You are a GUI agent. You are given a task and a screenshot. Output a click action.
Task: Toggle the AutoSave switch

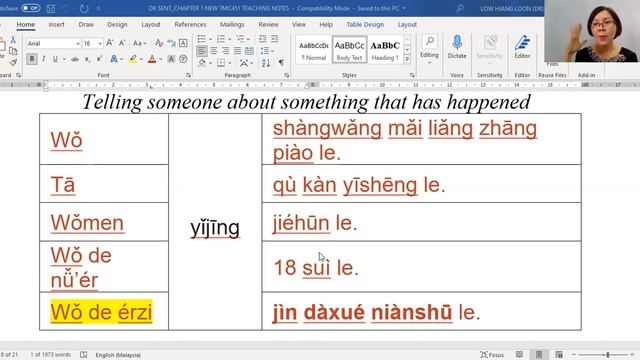pyautogui.click(x=30, y=8)
